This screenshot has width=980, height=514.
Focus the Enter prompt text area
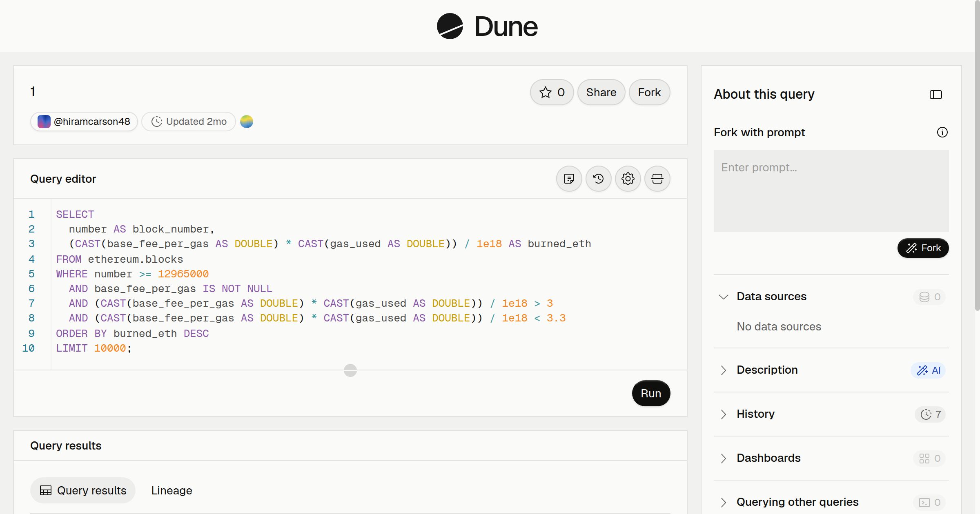click(831, 191)
